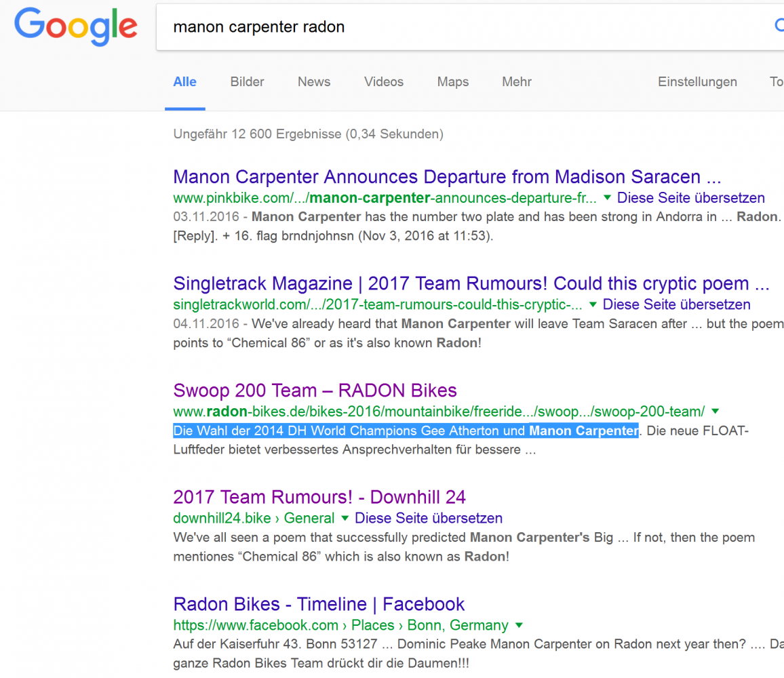
Task: Click the highlighted snippet mentioning Gee Atherton
Action: [x=406, y=431]
